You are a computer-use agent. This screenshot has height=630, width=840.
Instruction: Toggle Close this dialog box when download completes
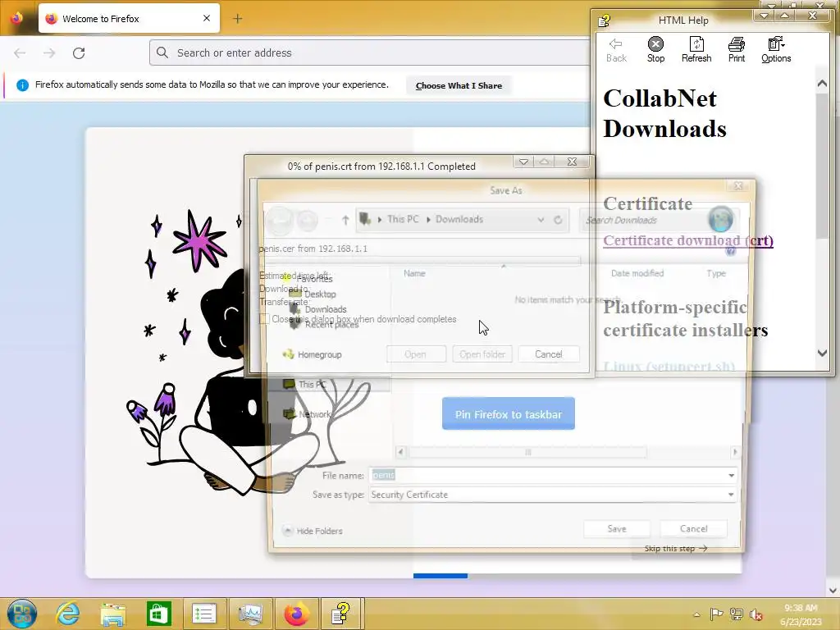pyautogui.click(x=264, y=319)
